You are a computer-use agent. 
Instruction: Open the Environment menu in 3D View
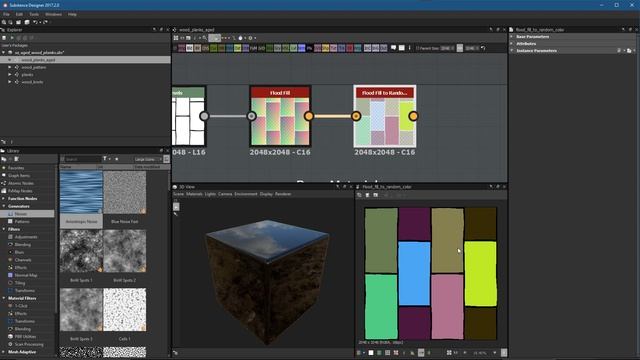pyautogui.click(x=246, y=194)
